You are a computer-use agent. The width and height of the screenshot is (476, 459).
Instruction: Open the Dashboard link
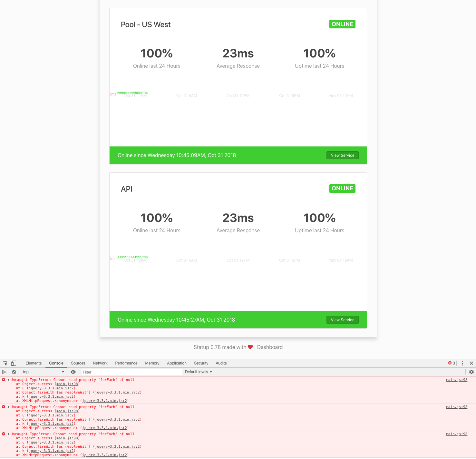click(270, 347)
